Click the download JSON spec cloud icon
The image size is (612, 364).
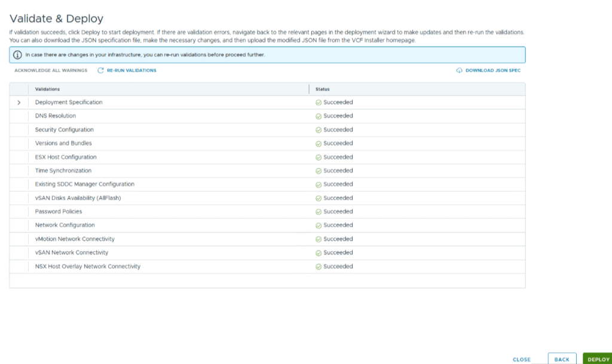pos(460,71)
